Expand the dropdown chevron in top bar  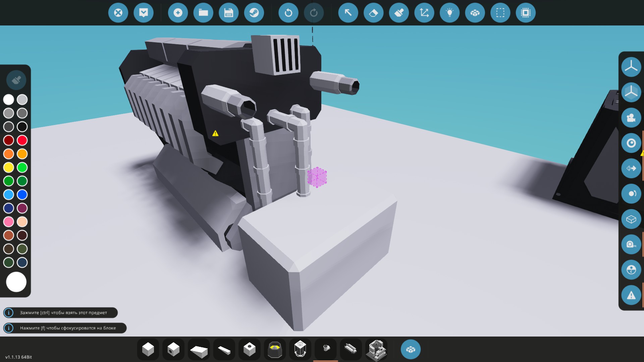[x=144, y=13]
